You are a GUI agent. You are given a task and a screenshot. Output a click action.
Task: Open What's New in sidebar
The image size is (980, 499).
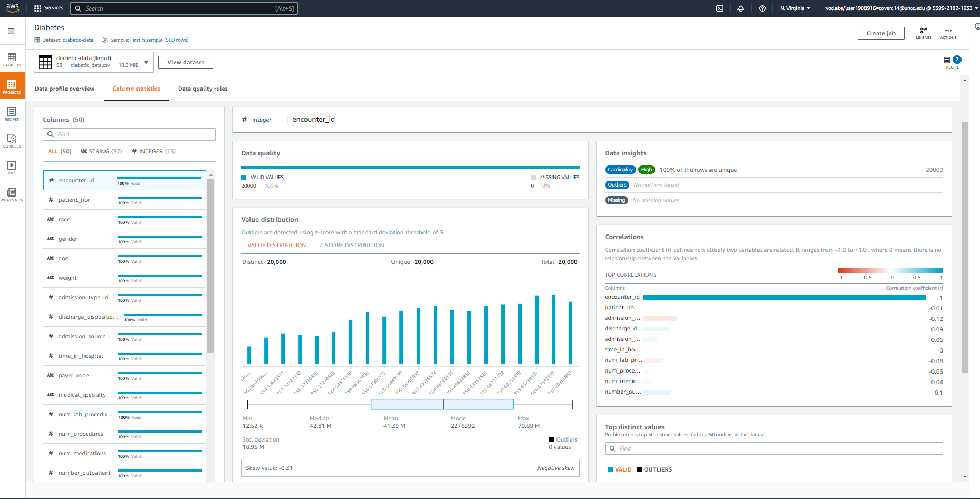pos(12,194)
